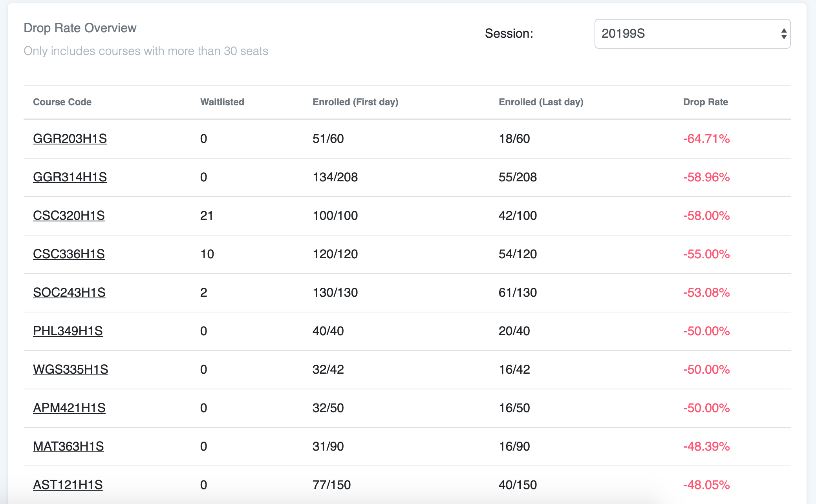Viewport: 816px width, 504px height.
Task: Open the PHL349H1S course link
Action: [x=68, y=331]
